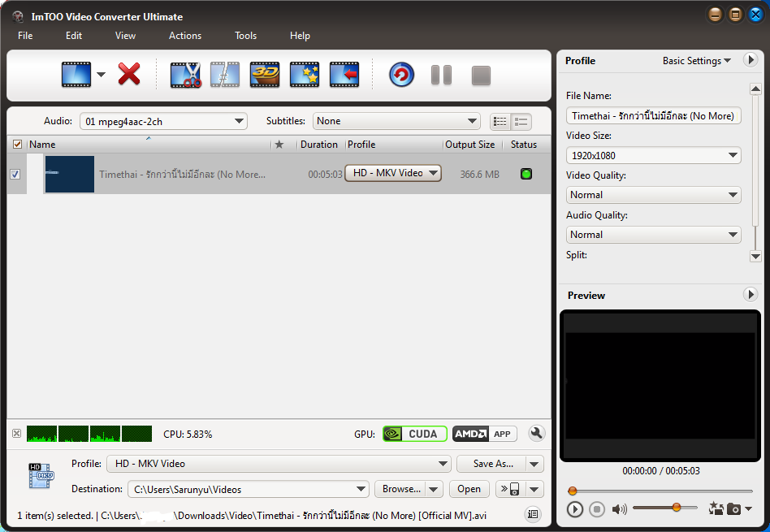This screenshot has height=532, width=770.
Task: Open the Actions menu
Action: point(185,36)
